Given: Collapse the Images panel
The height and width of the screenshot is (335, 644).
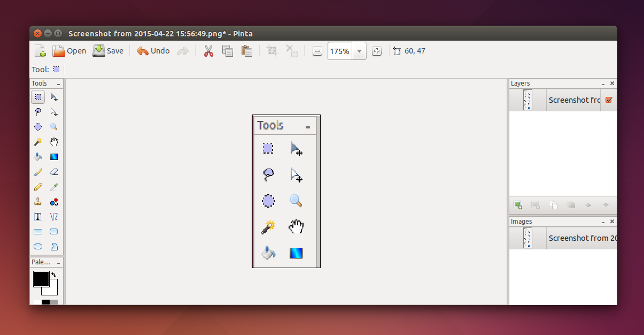Looking at the screenshot, I should click(602, 221).
